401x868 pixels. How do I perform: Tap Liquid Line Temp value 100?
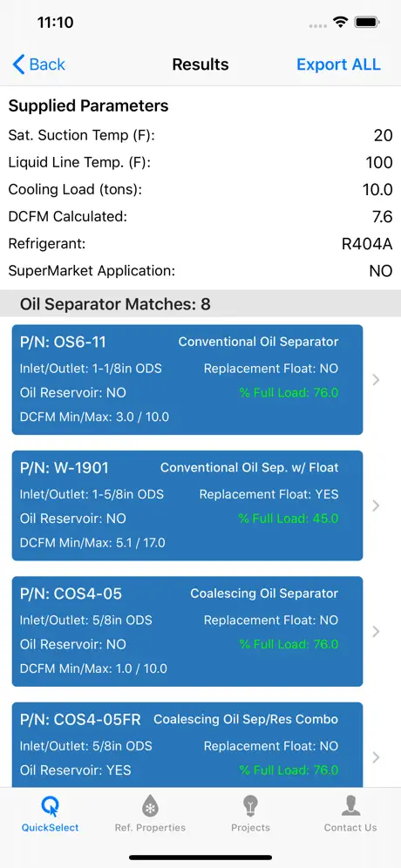[x=379, y=163]
